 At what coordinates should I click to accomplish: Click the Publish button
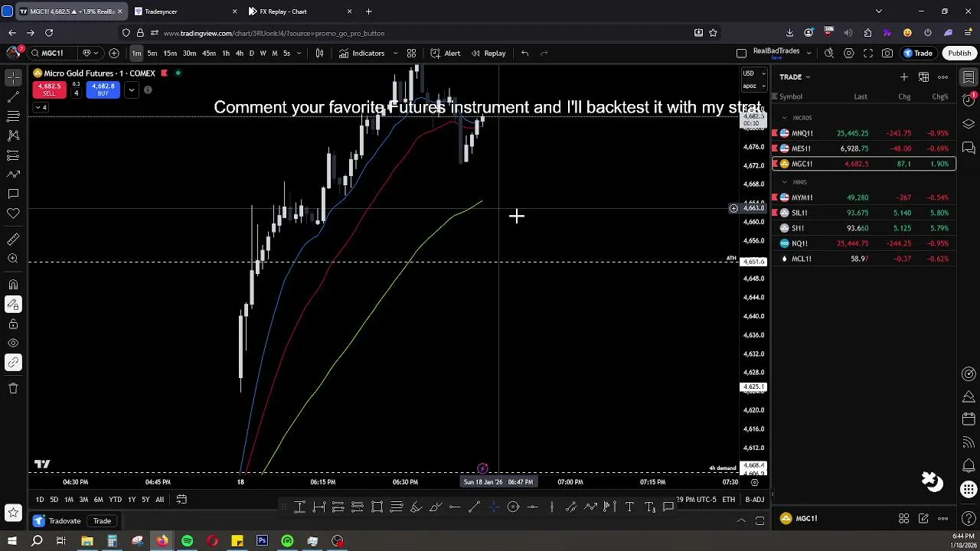point(959,54)
